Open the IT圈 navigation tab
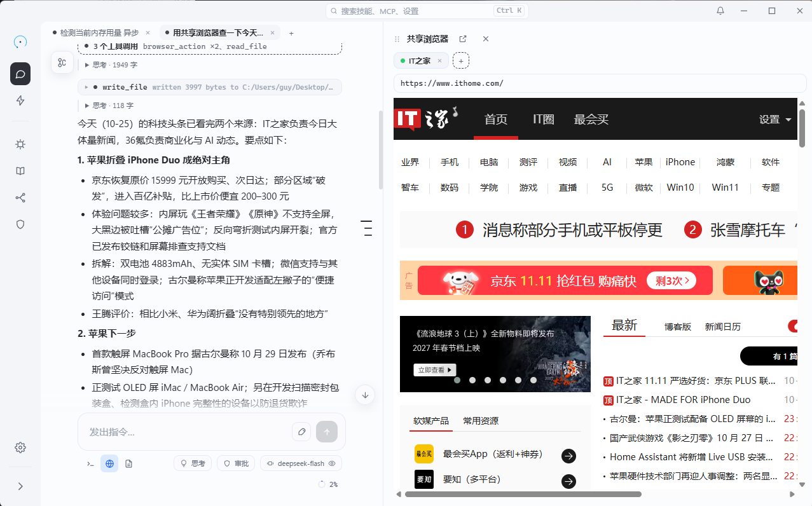 (x=544, y=119)
